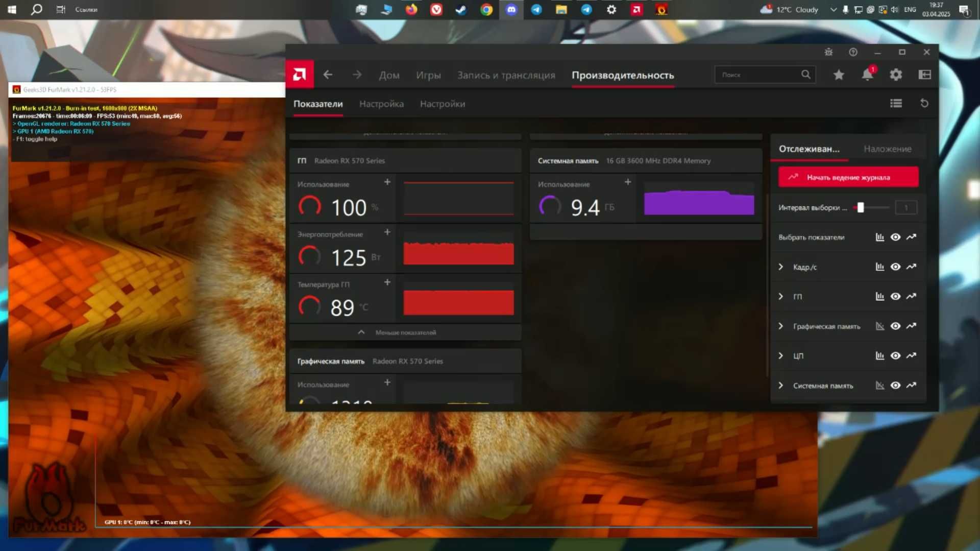
Task: Toggle eye visibility for ЦП
Action: pos(895,355)
